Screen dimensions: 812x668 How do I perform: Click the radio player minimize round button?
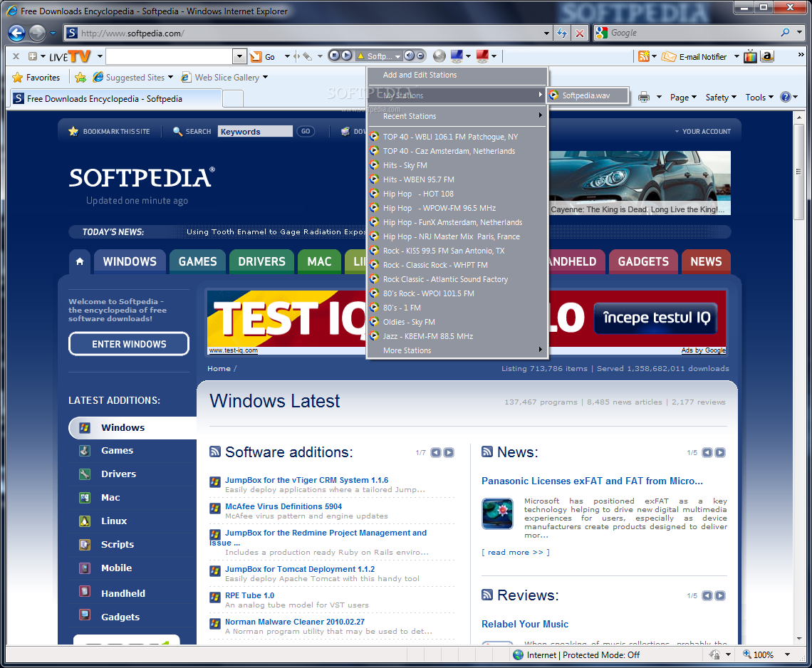pyautogui.click(x=420, y=56)
